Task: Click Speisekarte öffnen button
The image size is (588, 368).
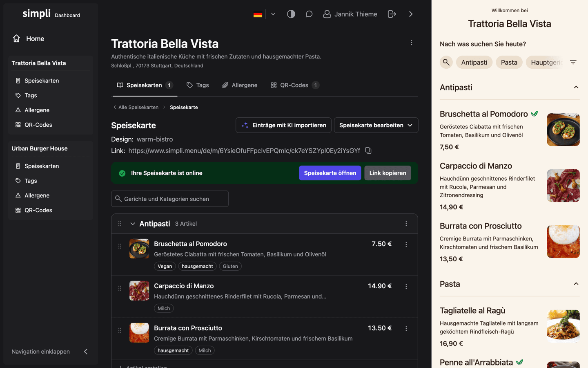Action: coord(330,173)
